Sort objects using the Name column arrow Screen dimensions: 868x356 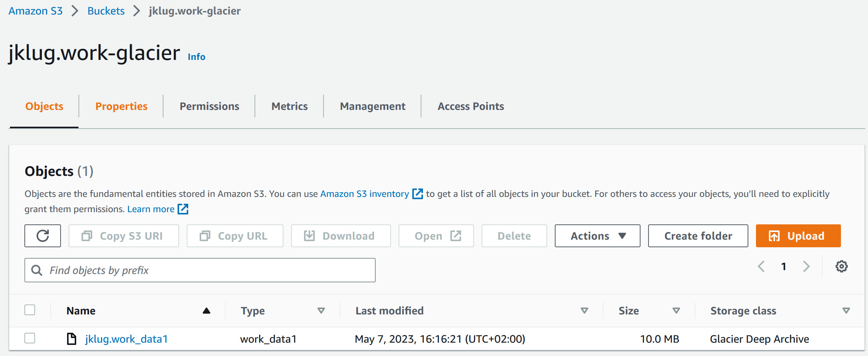206,311
